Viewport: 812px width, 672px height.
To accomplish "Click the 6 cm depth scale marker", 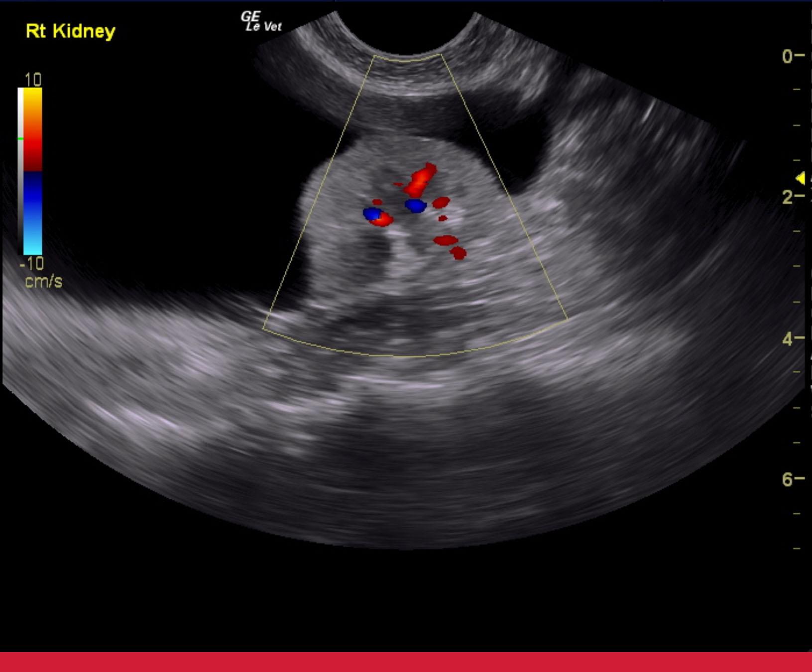I will coord(788,479).
